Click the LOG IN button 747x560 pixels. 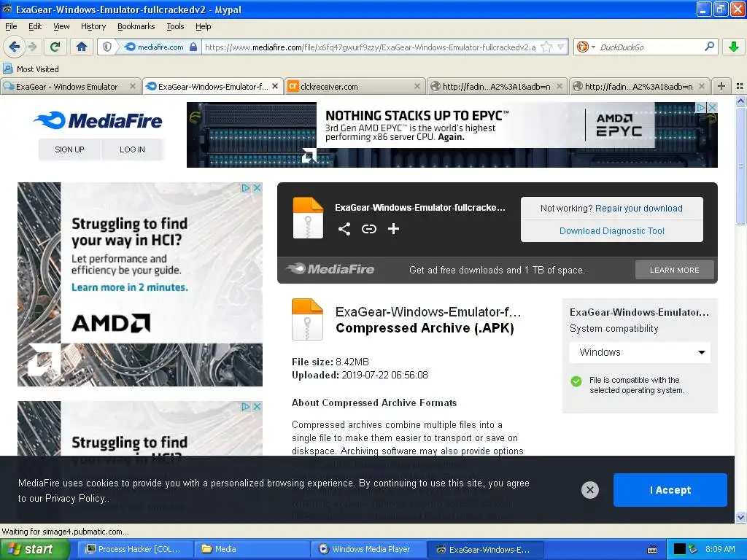tap(132, 149)
